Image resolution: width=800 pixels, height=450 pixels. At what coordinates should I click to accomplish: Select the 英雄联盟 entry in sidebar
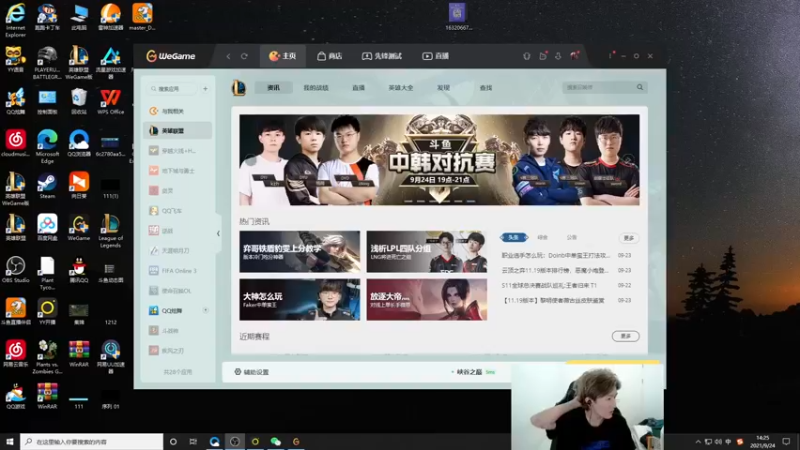point(178,131)
